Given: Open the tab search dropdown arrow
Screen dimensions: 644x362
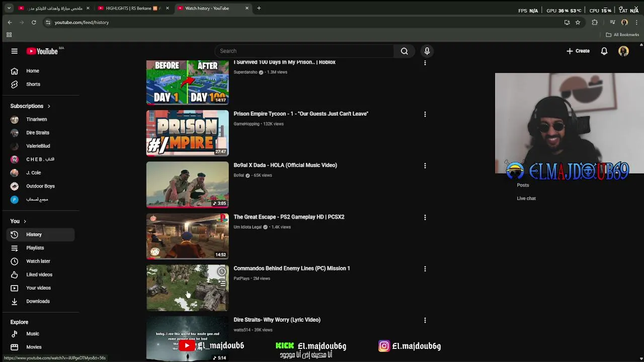Looking at the screenshot, I should tap(9, 8).
